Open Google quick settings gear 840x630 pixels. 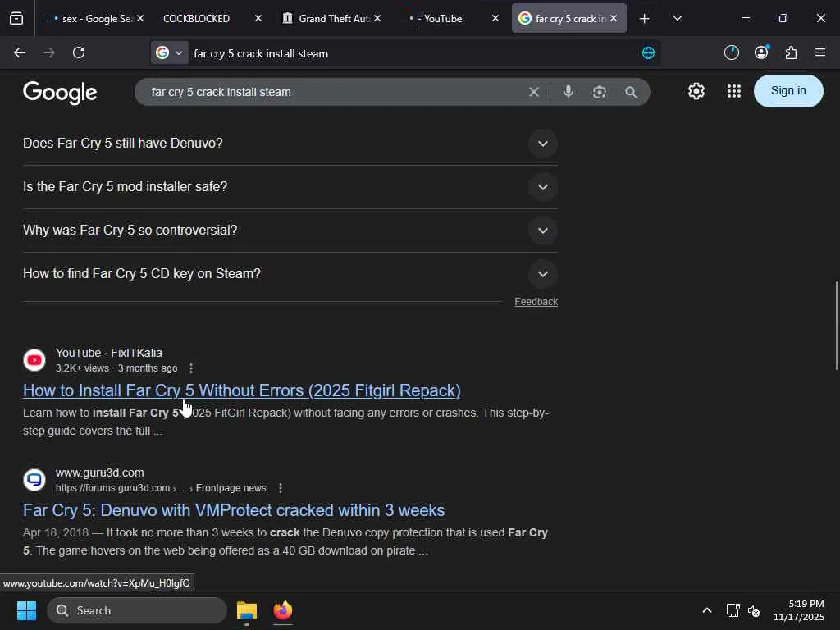(x=696, y=91)
